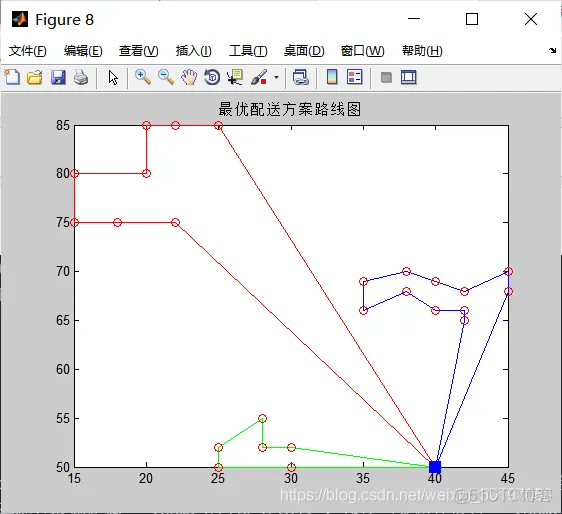Print the figure using the printer icon
This screenshot has width=562, height=514.
81,77
